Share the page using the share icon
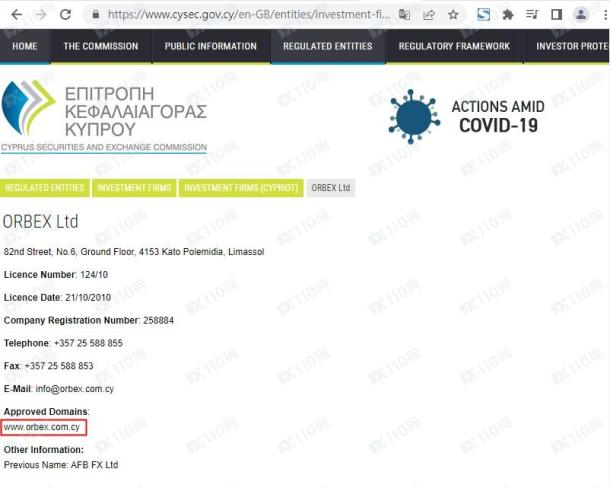 pos(429,15)
